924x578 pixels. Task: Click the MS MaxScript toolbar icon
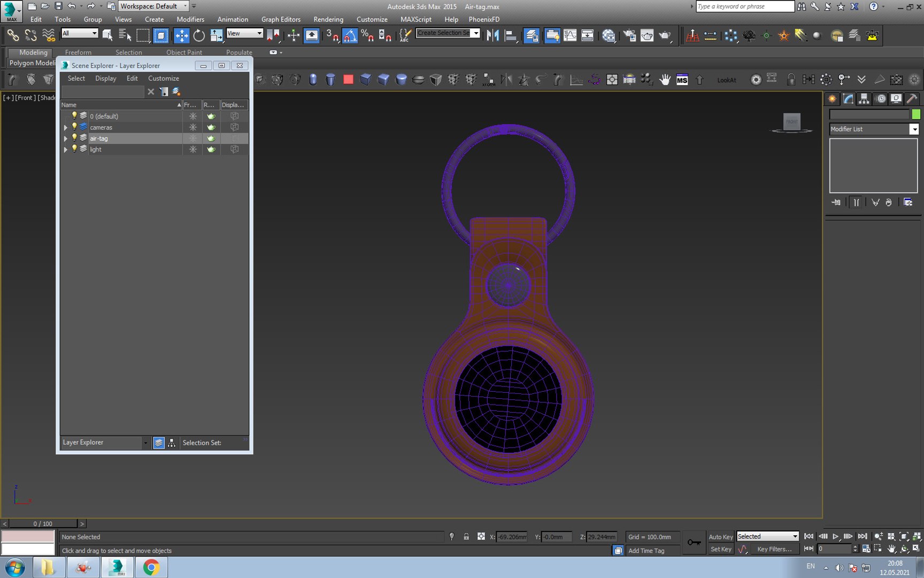point(682,80)
